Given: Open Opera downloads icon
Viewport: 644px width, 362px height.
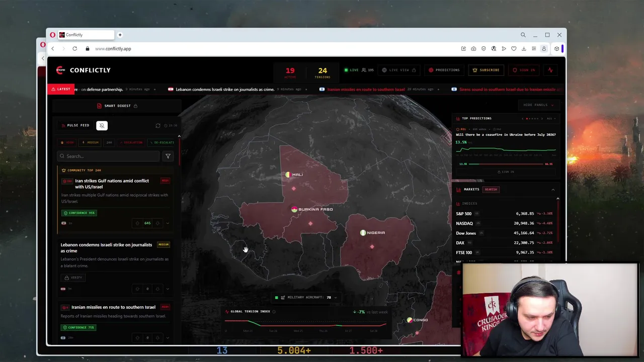Looking at the screenshot, I should click(x=524, y=49).
